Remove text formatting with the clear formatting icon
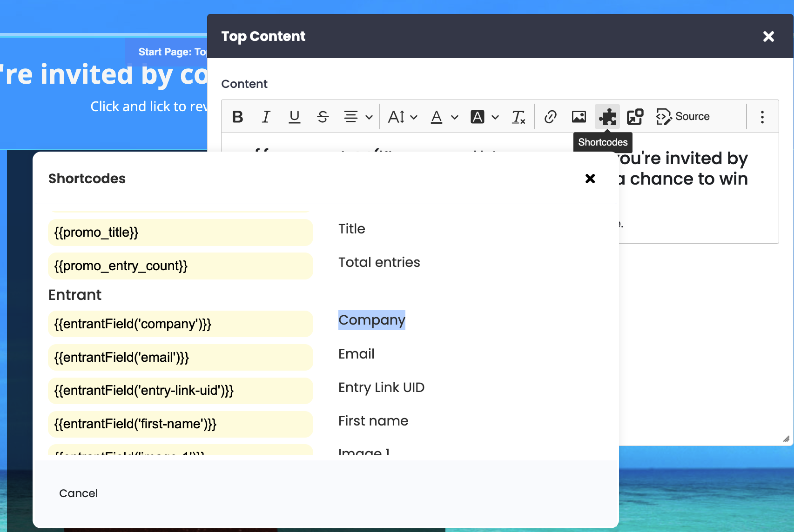794x532 pixels. point(518,117)
